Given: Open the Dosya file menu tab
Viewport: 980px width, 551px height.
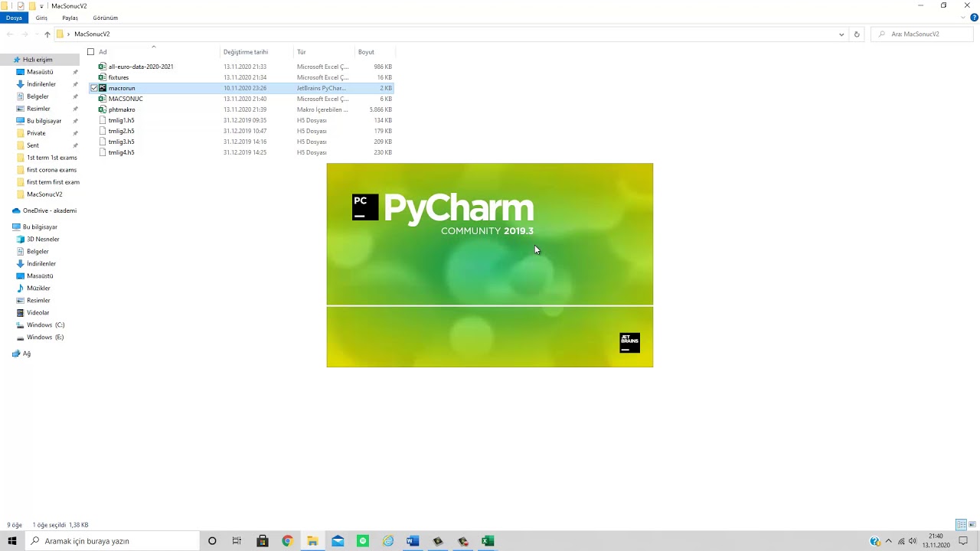Looking at the screenshot, I should (14, 18).
